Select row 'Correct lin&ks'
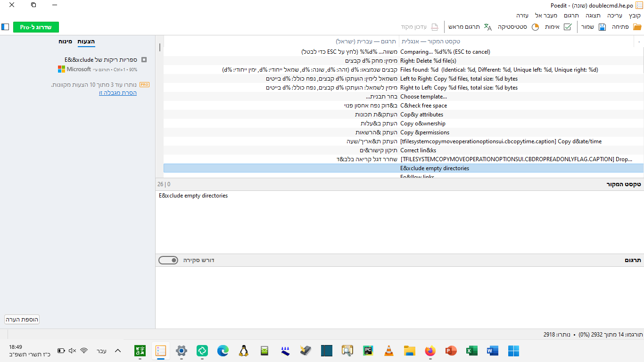The image size is (644, 362). [404, 150]
